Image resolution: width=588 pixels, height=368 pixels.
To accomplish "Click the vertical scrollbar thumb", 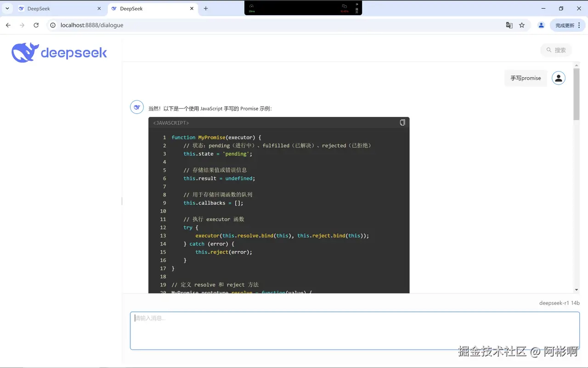I will [x=577, y=94].
